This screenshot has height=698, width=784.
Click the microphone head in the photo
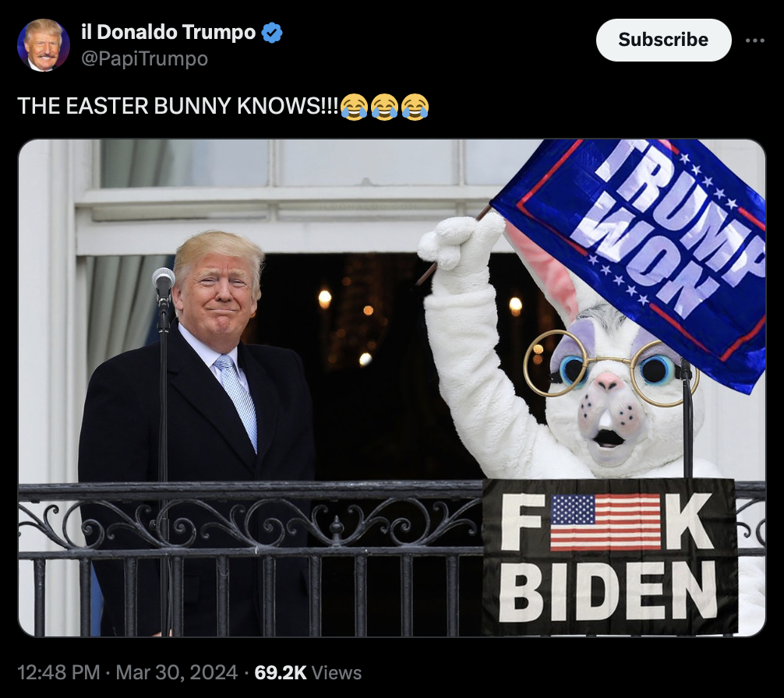[x=164, y=282]
